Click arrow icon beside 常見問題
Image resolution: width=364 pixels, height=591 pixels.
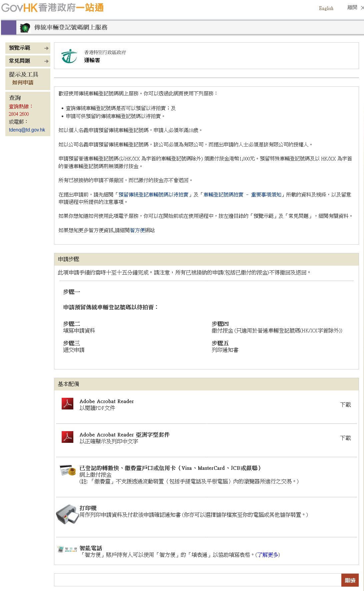click(46, 61)
